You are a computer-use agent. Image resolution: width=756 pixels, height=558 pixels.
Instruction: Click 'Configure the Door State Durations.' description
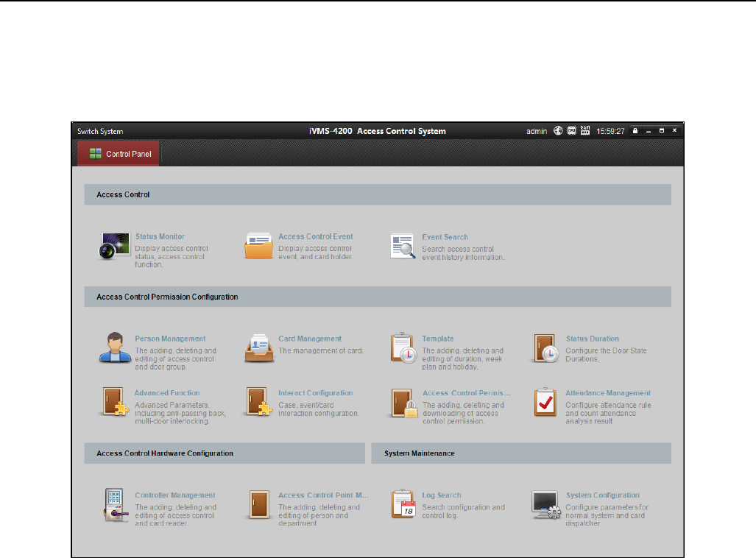[x=606, y=355]
